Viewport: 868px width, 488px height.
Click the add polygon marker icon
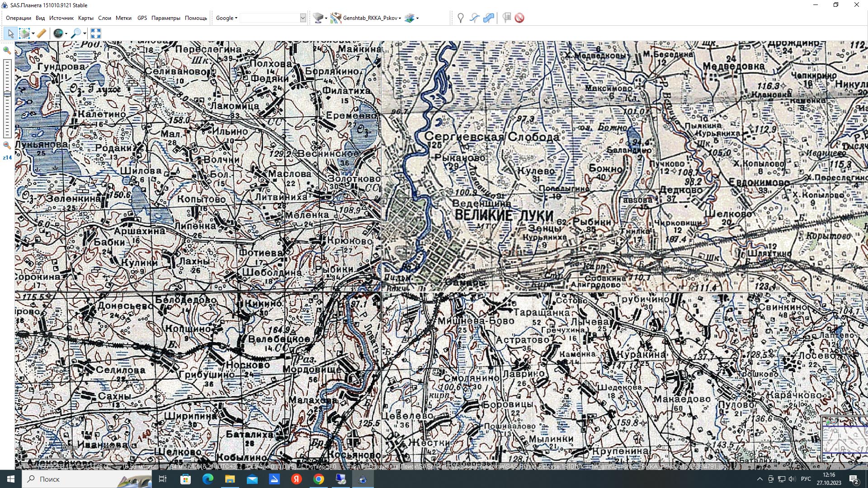489,18
